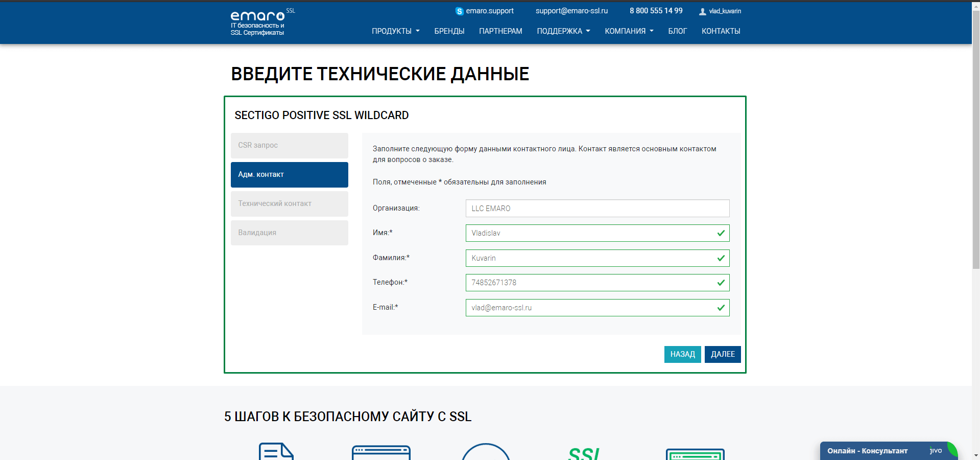Click the user profile icon near vlad_kuvarin
980x460 pixels.
click(703, 11)
